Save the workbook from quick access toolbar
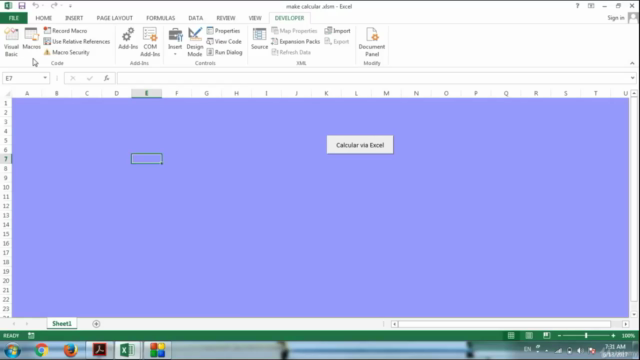The width and height of the screenshot is (640, 360). click(22, 6)
